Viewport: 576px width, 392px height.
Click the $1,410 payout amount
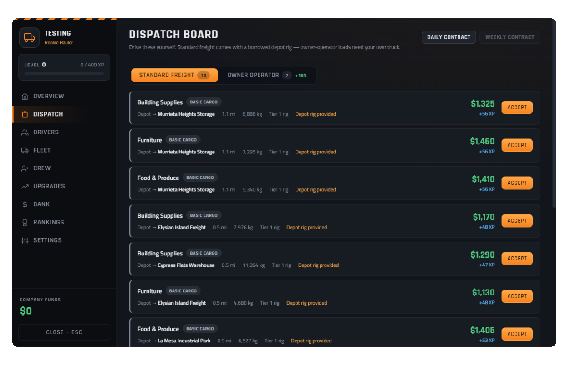coord(483,179)
